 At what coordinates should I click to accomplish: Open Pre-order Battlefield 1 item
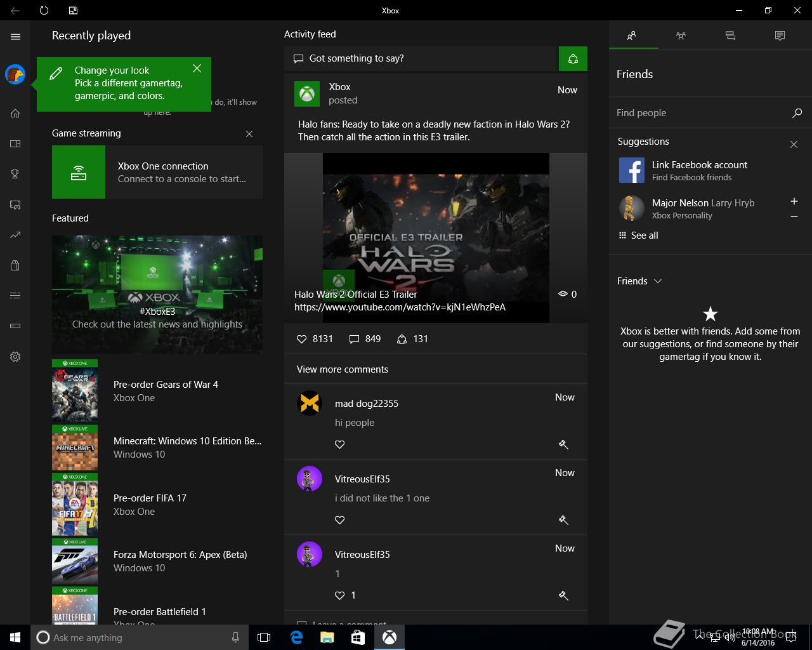157,606
